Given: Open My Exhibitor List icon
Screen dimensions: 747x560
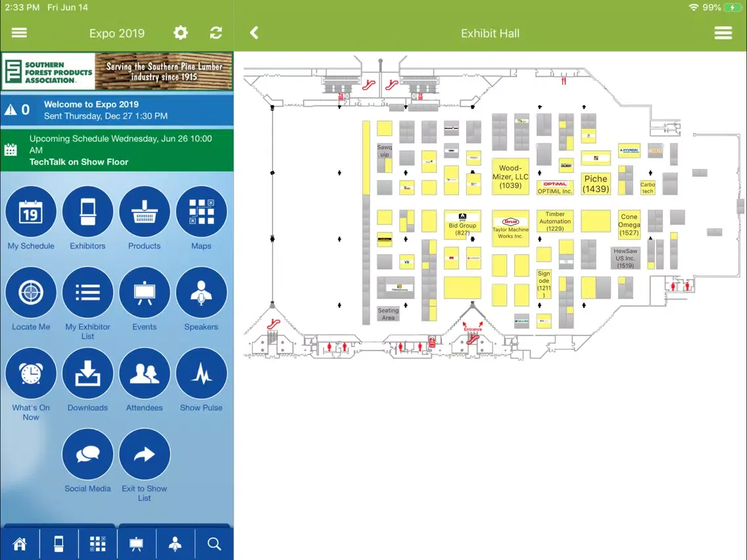Looking at the screenshot, I should 87,292.
